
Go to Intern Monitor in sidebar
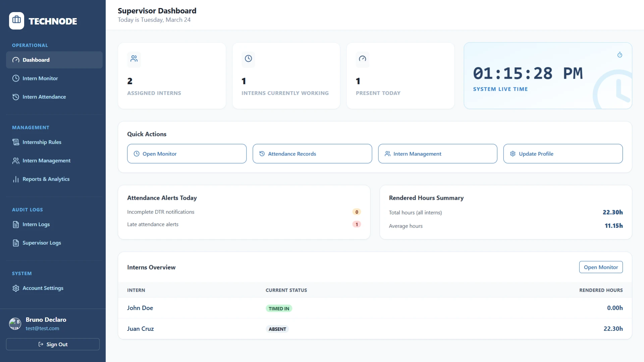tap(54, 78)
